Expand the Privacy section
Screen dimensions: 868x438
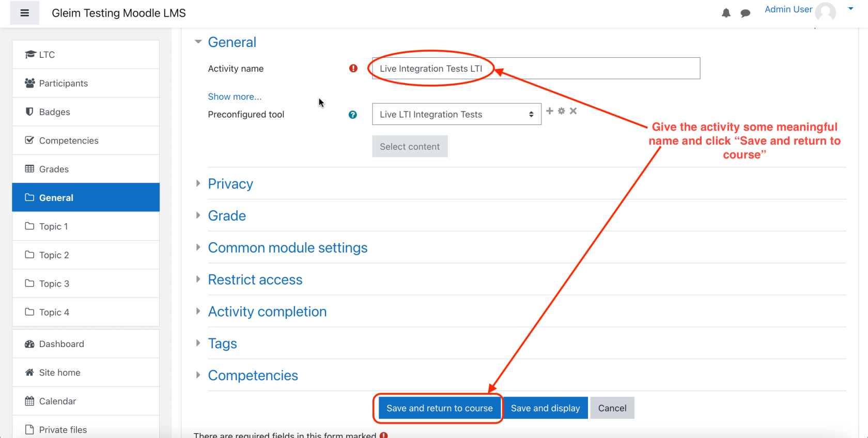[230, 184]
